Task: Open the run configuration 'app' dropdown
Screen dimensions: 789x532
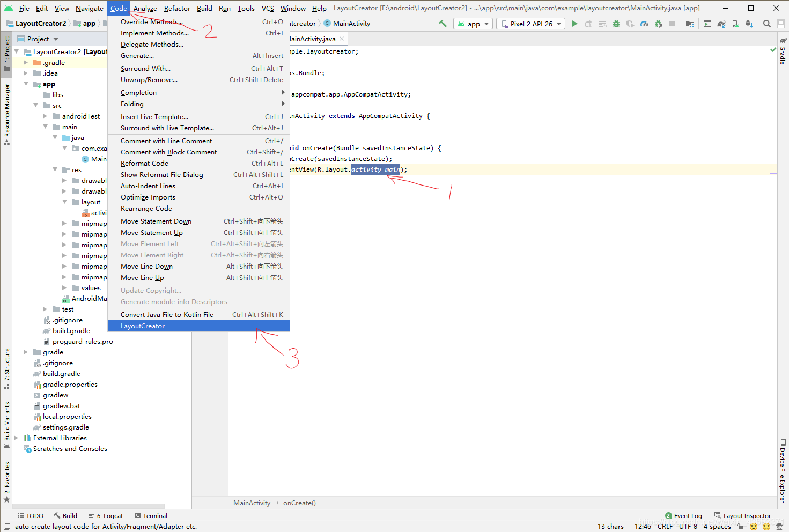Action: coord(474,24)
